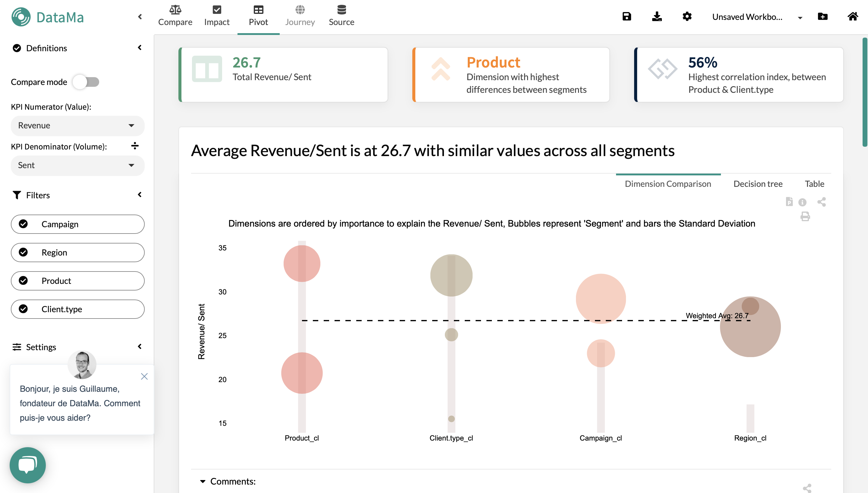Click the Product filter label
Viewport: 868px width, 493px height.
(x=56, y=281)
